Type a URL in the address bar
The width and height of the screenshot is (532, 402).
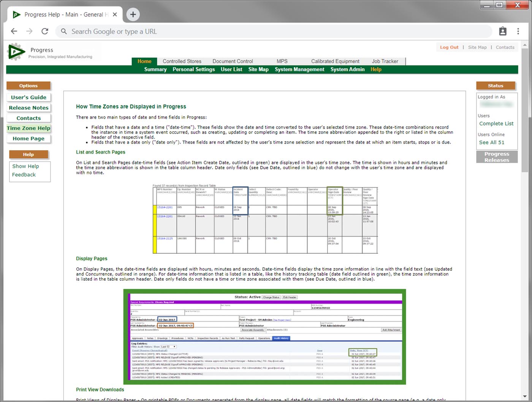pyautogui.click(x=190, y=31)
